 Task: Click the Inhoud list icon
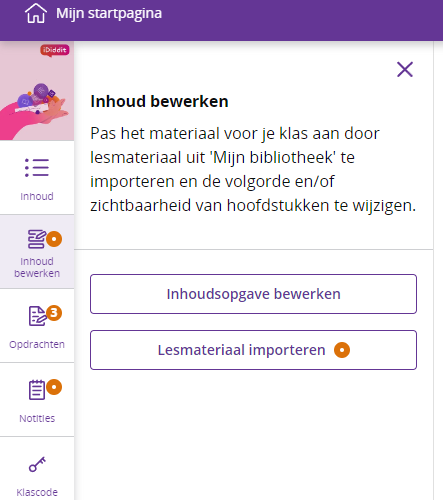click(37, 168)
